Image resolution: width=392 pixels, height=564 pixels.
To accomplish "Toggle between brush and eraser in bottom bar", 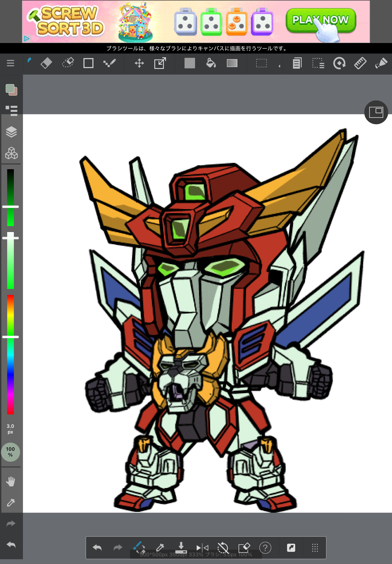I will [x=139, y=547].
